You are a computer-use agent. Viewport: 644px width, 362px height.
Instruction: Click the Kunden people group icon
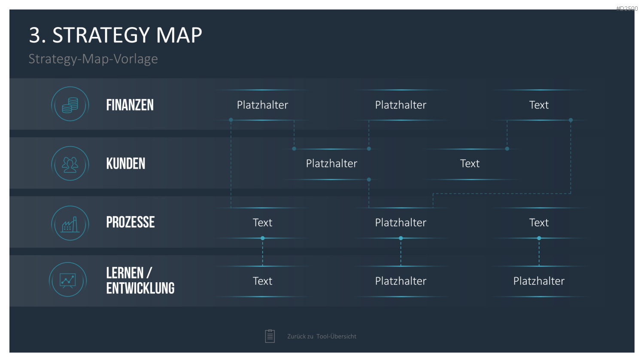coord(70,163)
